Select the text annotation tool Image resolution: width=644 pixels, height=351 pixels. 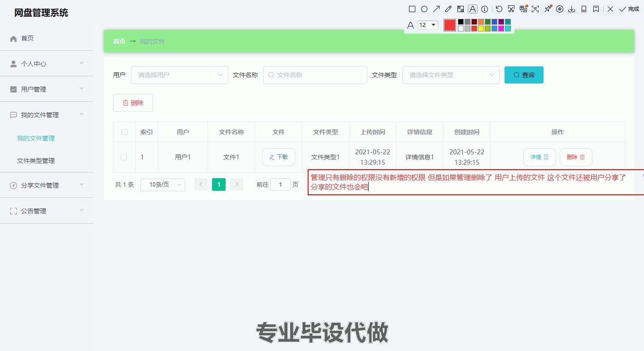tap(473, 9)
